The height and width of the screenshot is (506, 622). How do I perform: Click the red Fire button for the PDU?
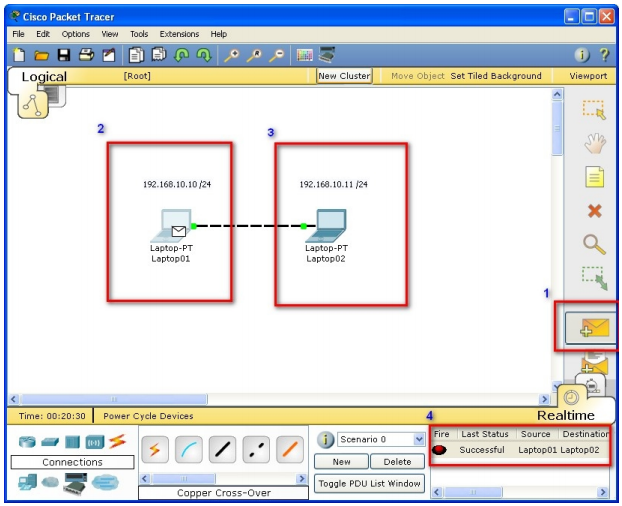[x=440, y=450]
